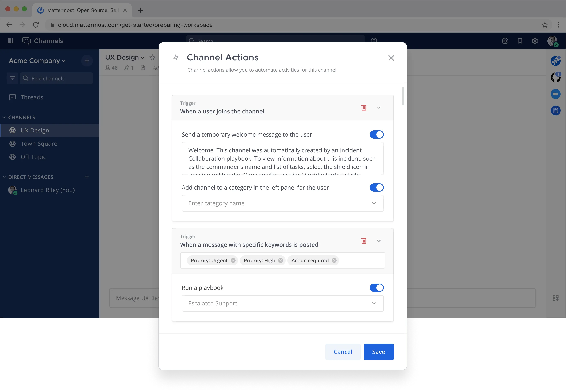Screen dimensions: 566x392
Task: Remove the Priority: Urgent keyword chip
Action: tap(233, 260)
